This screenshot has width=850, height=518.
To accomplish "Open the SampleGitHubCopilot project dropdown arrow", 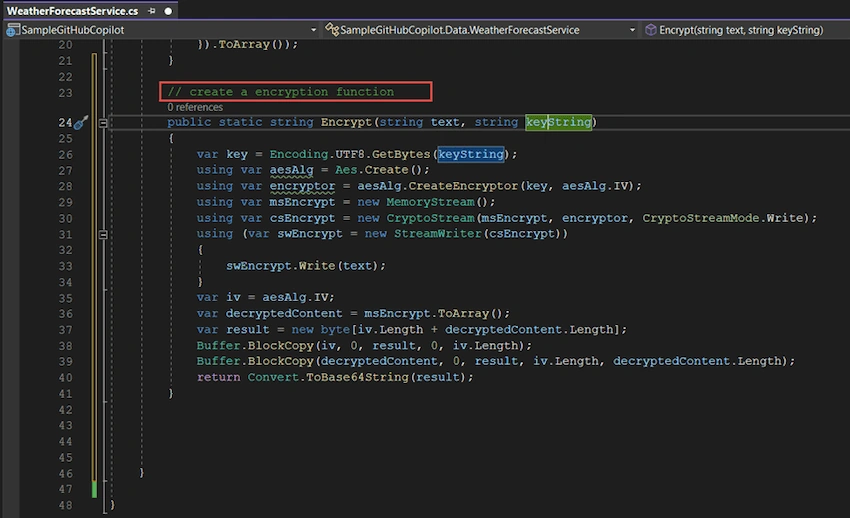I will point(313,30).
